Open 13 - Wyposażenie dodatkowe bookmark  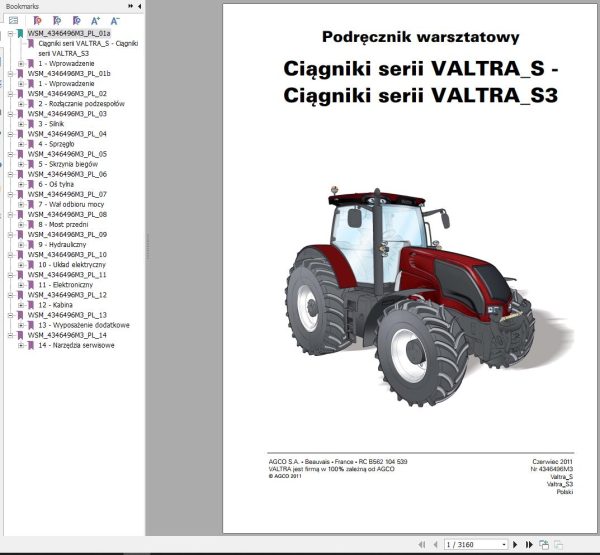84,325
